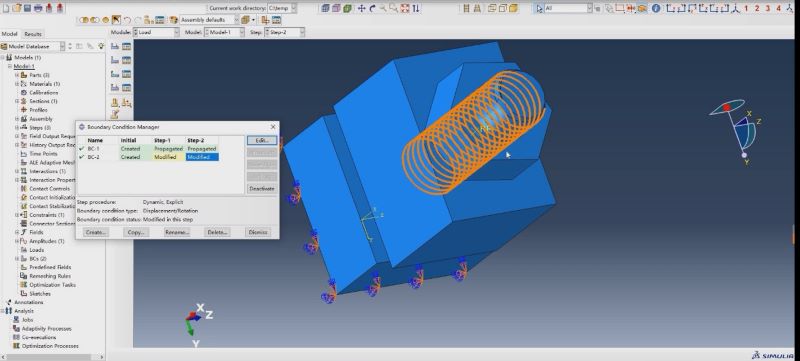Click the Print icon in top toolbar
800x361 pixels.
pos(38,8)
